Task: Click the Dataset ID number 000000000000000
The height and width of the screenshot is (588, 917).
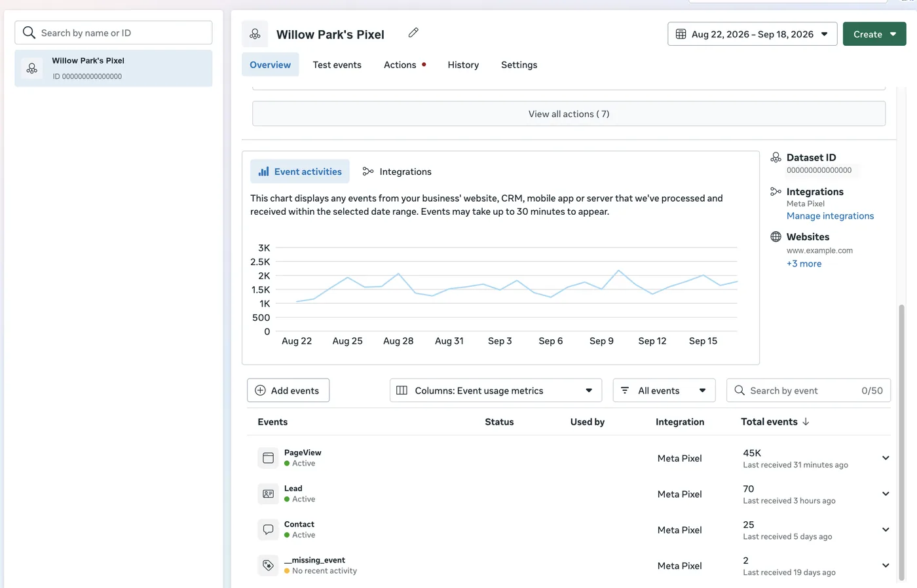Action: (819, 170)
